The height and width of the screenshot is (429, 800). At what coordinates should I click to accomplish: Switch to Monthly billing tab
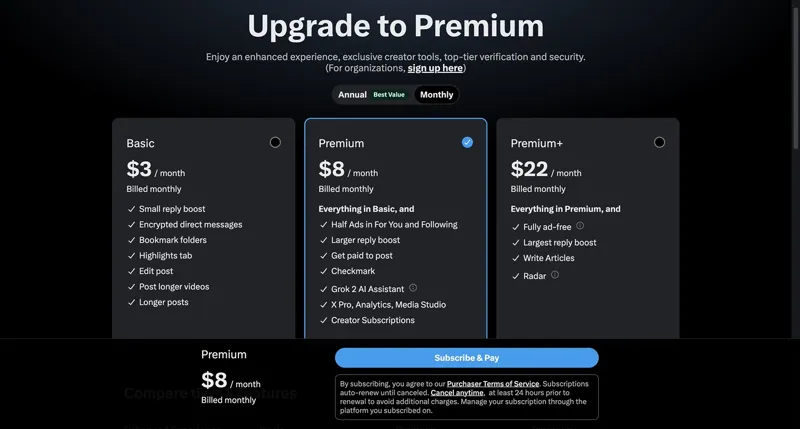[436, 95]
